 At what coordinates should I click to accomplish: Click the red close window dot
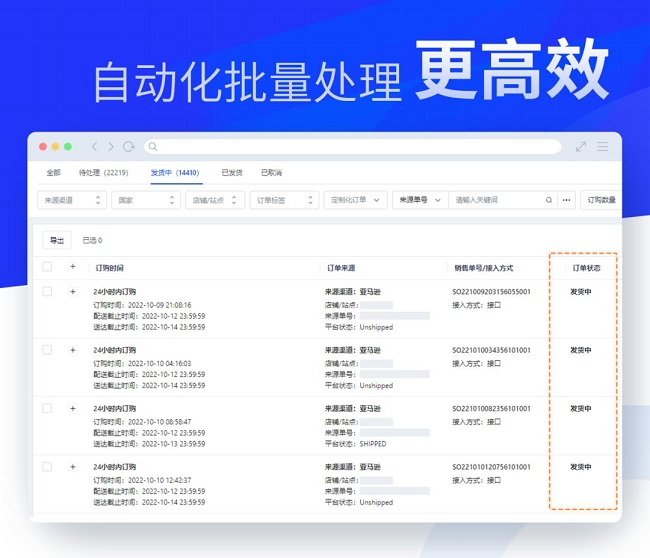click(43, 146)
